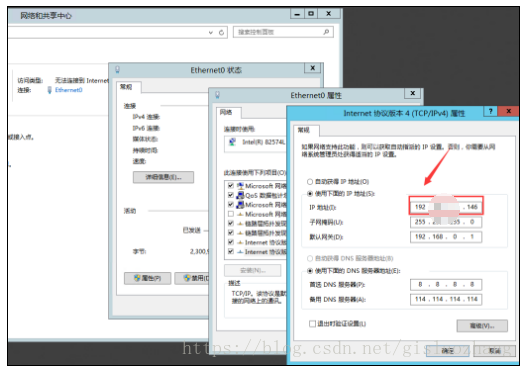Enable the unchecked Microsoft item checkbox
Screen dimensions: 524x368
click(x=231, y=214)
